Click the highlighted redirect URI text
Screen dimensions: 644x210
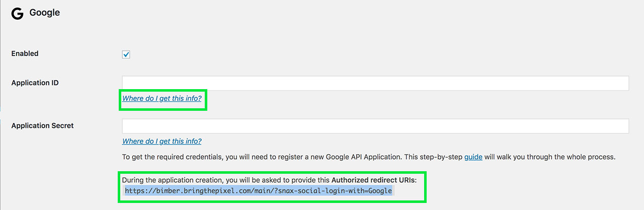(x=259, y=191)
